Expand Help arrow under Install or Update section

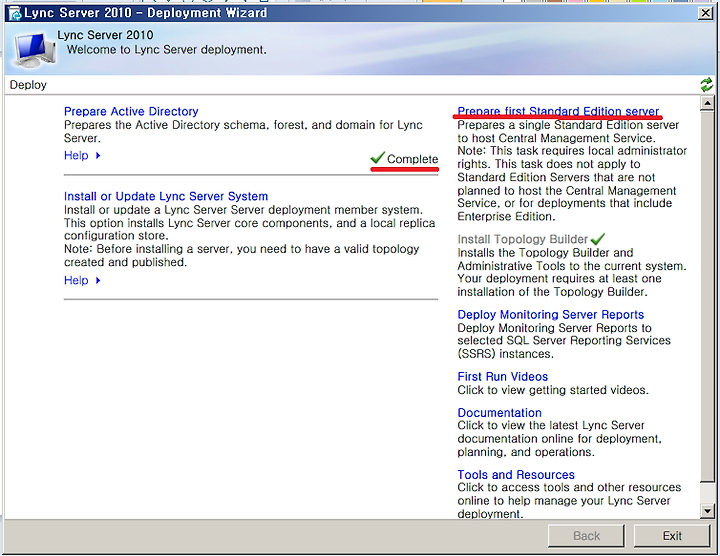(x=98, y=281)
